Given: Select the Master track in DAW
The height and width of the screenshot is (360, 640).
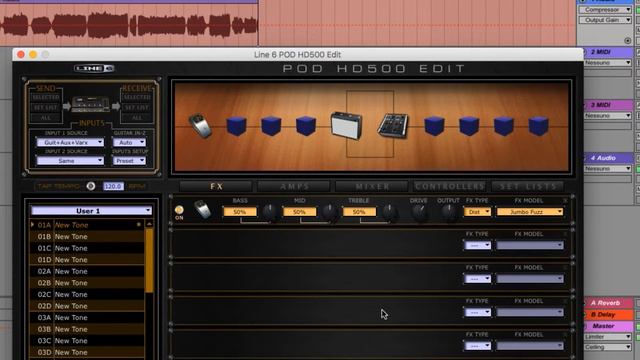Looking at the screenshot, I should [608, 326].
